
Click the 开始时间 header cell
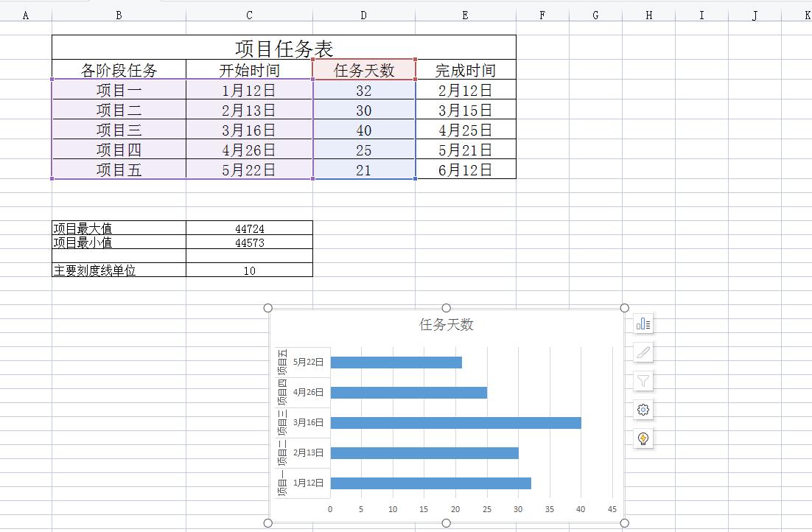click(249, 70)
